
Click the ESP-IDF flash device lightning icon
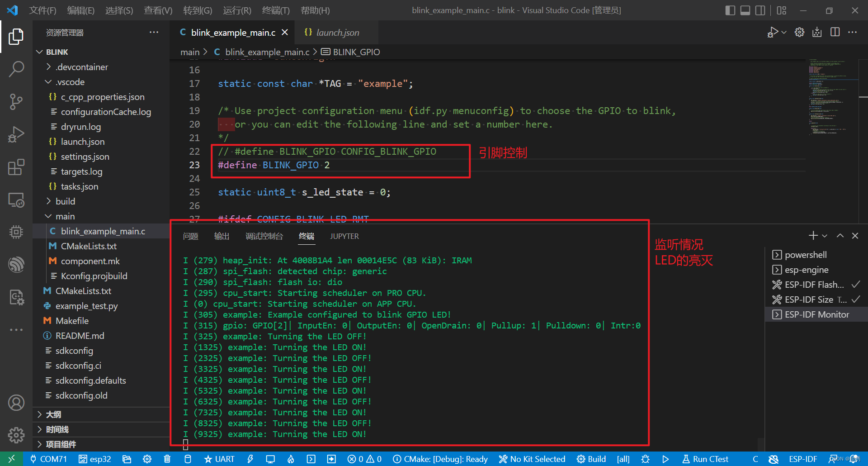pos(250,459)
